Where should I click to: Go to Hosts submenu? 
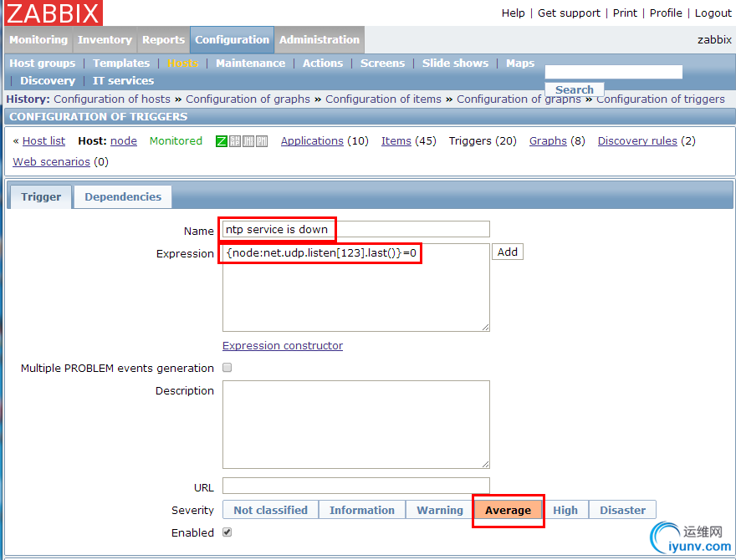(x=183, y=63)
